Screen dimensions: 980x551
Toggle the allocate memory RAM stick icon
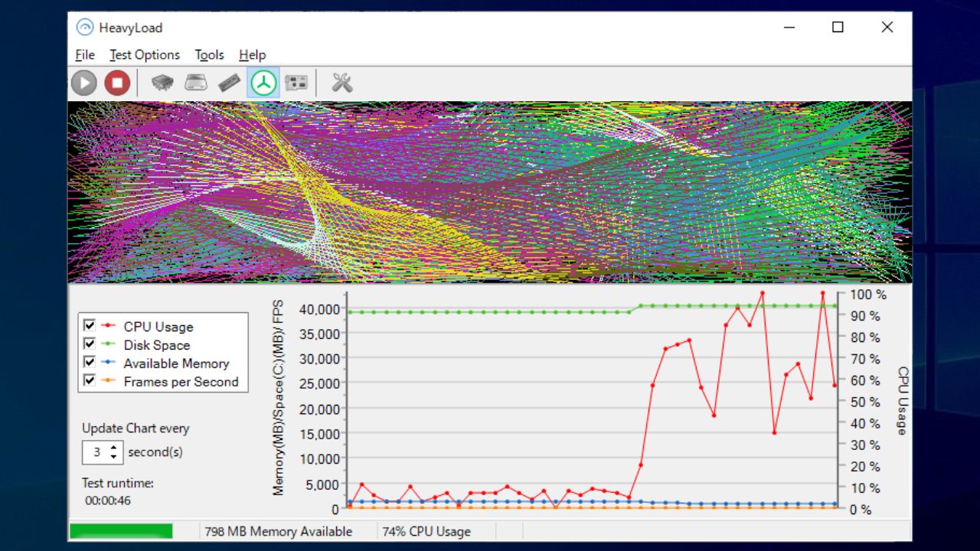[x=229, y=83]
